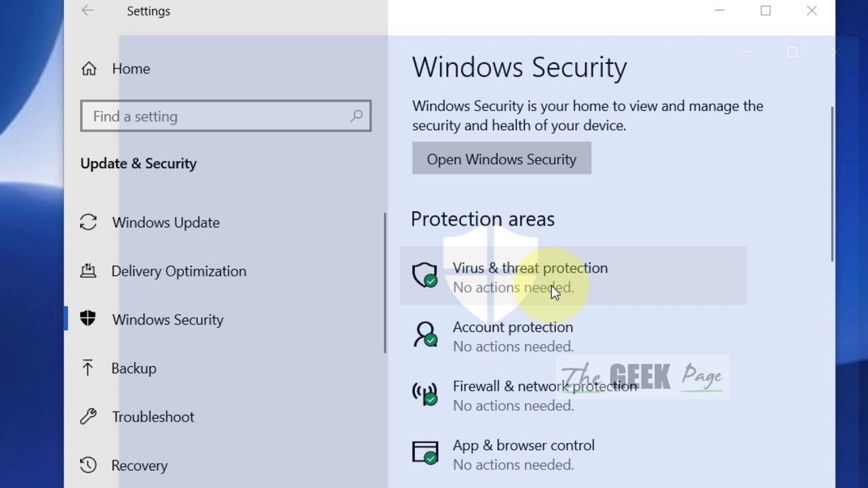Click the Account protection person icon
The width and height of the screenshot is (868, 488).
425,334
